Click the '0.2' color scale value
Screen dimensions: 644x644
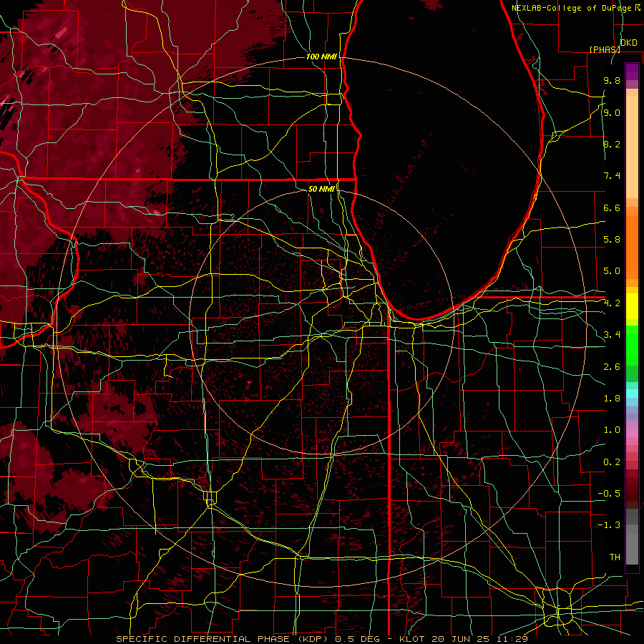[612, 462]
